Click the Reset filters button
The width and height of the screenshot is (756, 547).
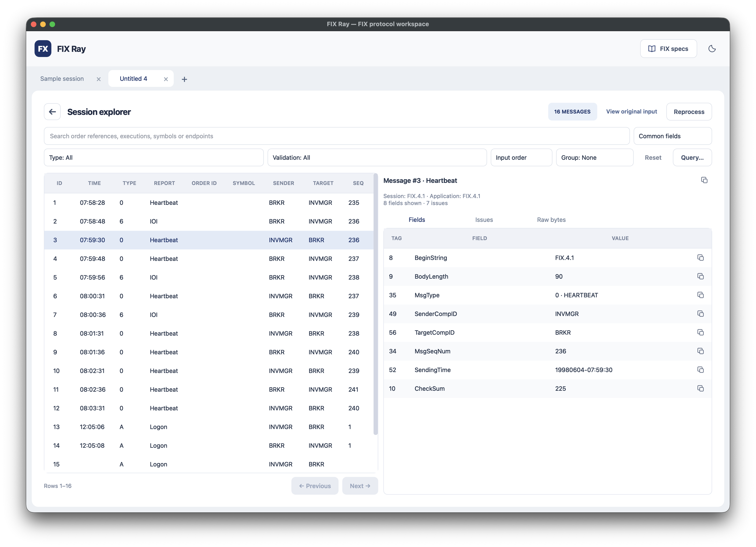[653, 157]
